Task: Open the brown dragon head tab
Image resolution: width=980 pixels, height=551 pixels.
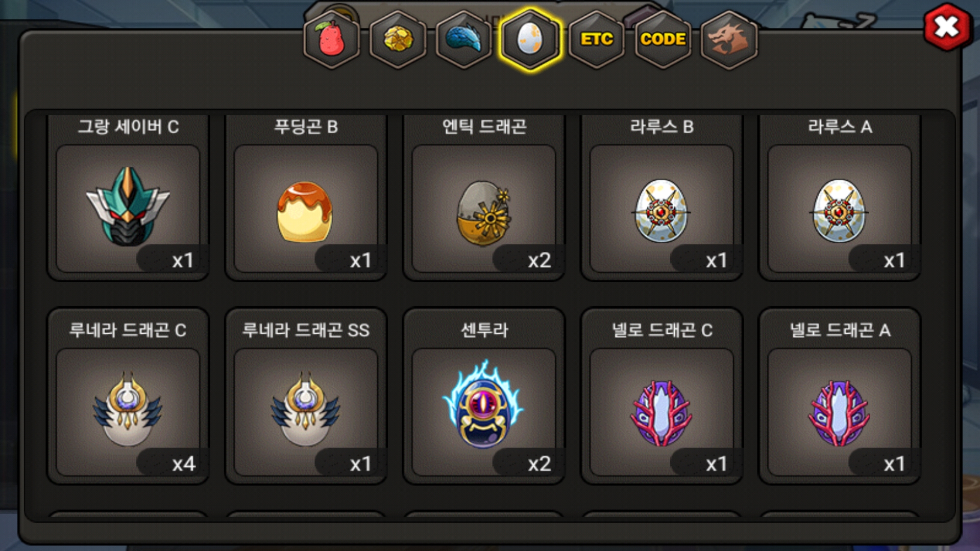Action: (729, 39)
